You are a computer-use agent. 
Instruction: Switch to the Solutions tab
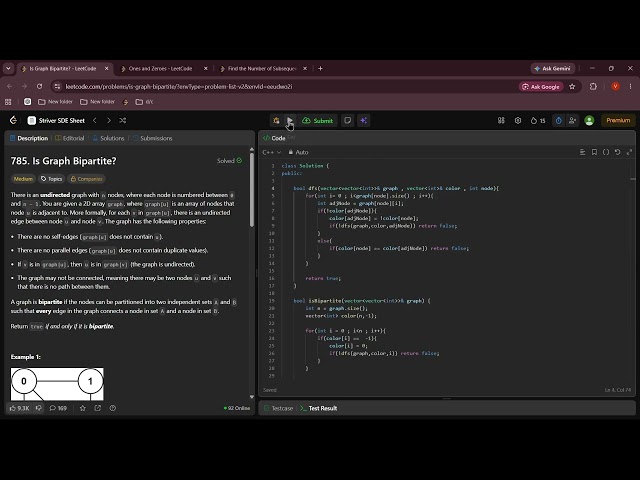[109, 138]
